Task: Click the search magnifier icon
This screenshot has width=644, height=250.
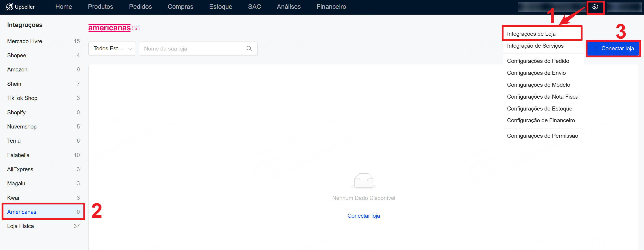Action: (x=249, y=49)
